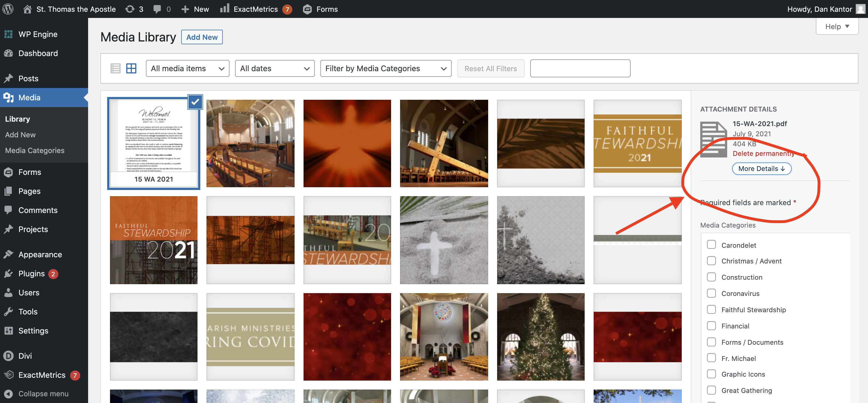
Task: Click the Forms sidebar icon
Action: click(9, 172)
